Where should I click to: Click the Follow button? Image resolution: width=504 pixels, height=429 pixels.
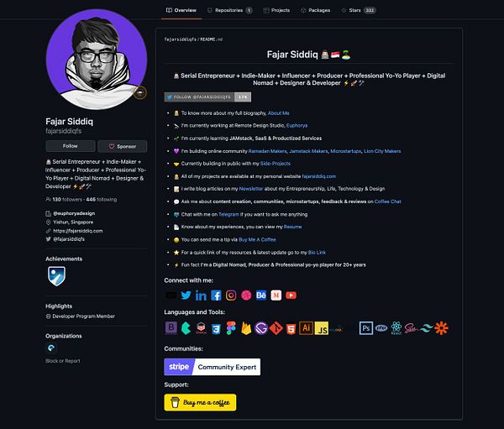coord(71,146)
